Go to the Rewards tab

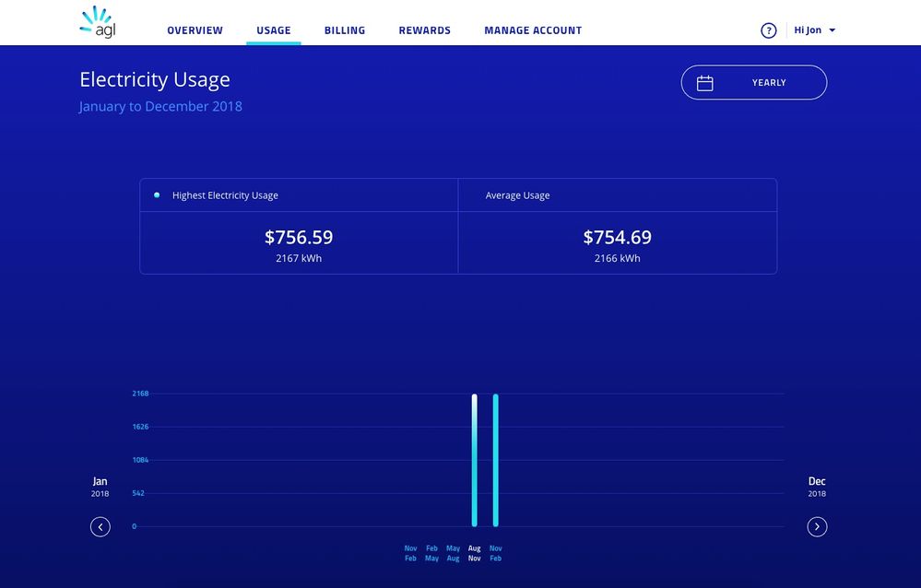click(x=424, y=30)
